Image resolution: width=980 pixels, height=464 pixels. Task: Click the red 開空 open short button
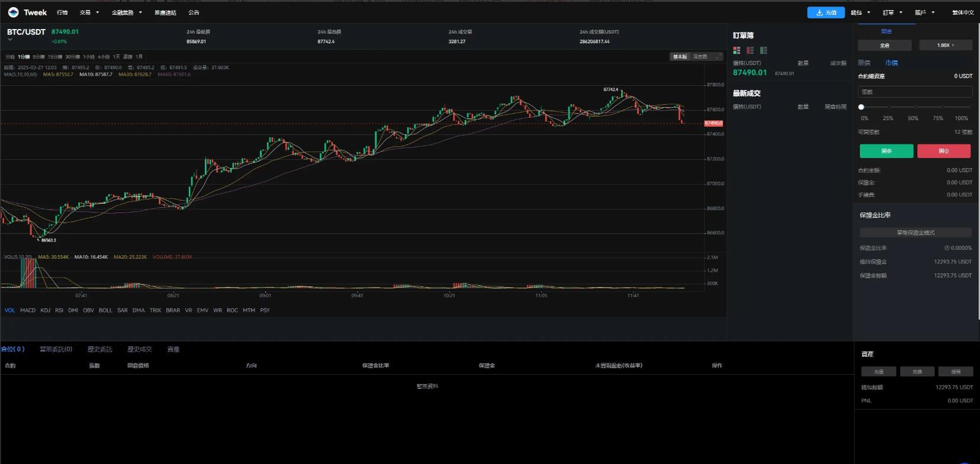click(944, 151)
